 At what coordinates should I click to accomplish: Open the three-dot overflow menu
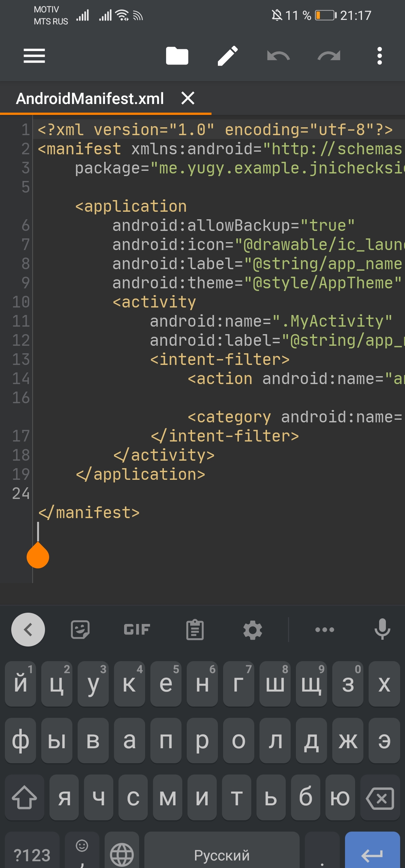(x=379, y=56)
